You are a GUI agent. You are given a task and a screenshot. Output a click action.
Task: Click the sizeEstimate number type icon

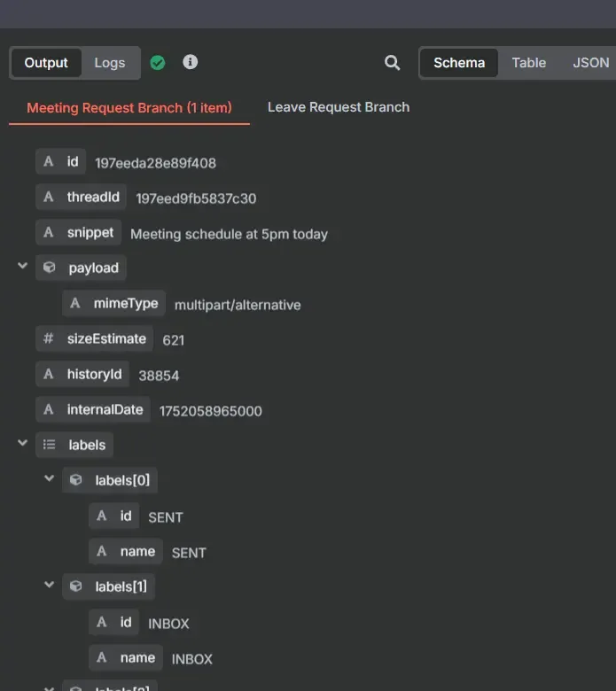point(49,338)
